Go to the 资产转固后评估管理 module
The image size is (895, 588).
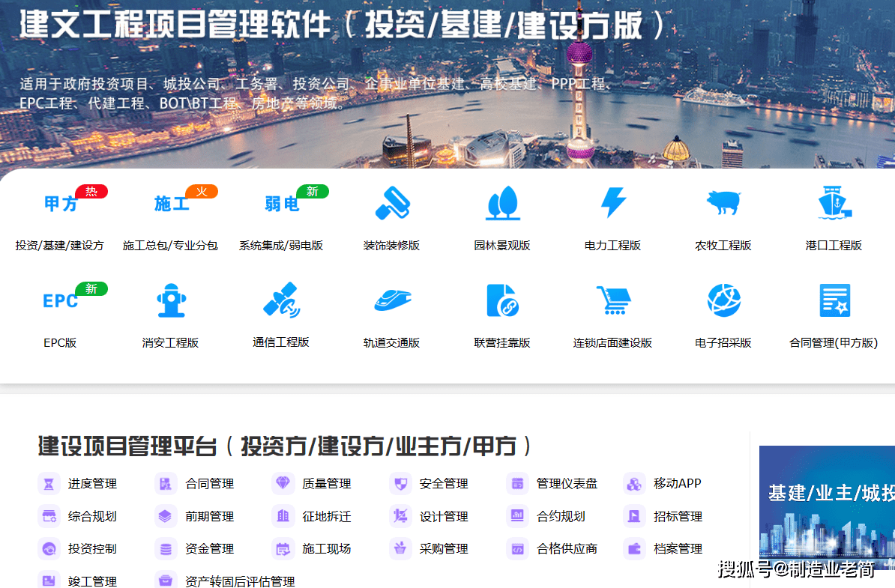tap(240, 581)
